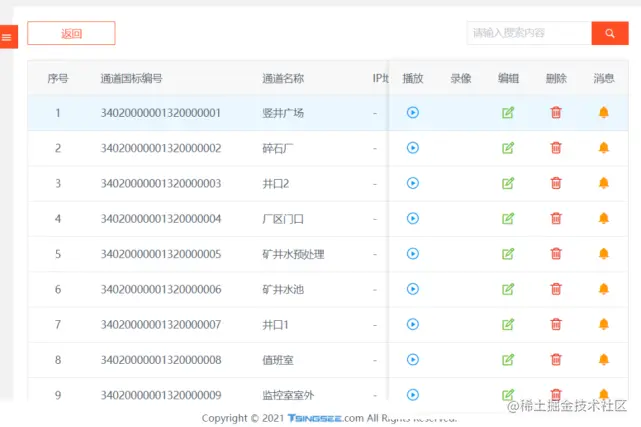641x427 pixels.
Task: Click the 编辑 column header
Action: coord(509,78)
